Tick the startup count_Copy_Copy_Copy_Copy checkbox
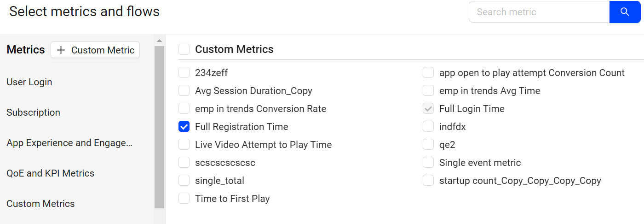 click(428, 181)
